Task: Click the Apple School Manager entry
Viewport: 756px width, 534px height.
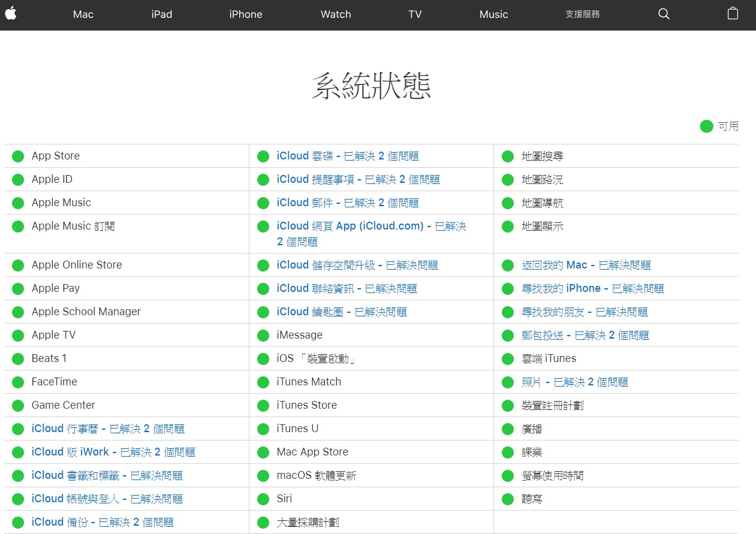Action: [x=86, y=312]
